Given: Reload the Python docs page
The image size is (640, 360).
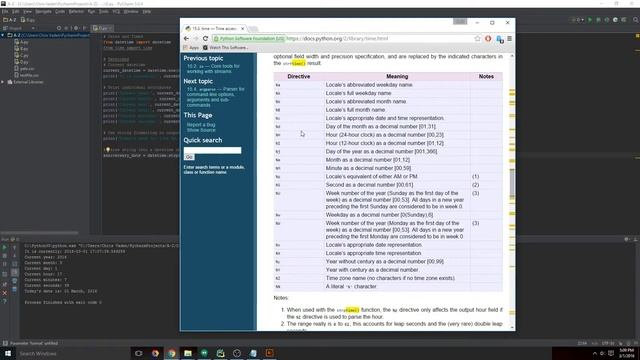Looking at the screenshot, I should point(205,38).
